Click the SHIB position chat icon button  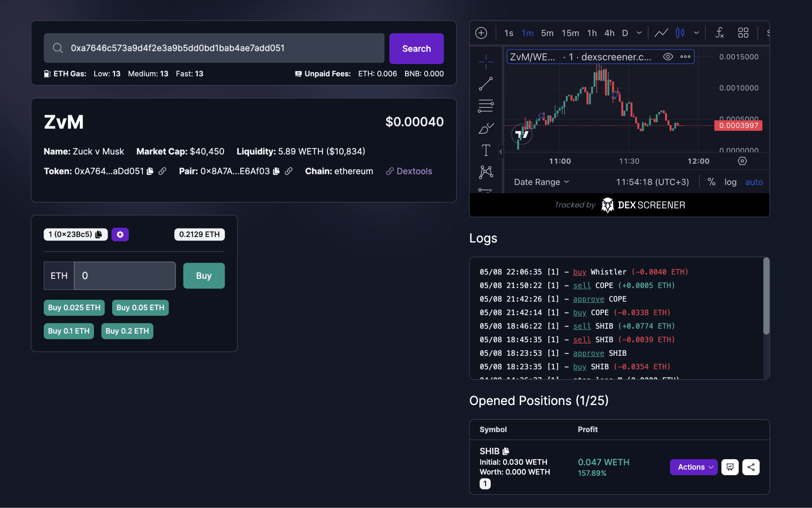pyautogui.click(x=730, y=467)
